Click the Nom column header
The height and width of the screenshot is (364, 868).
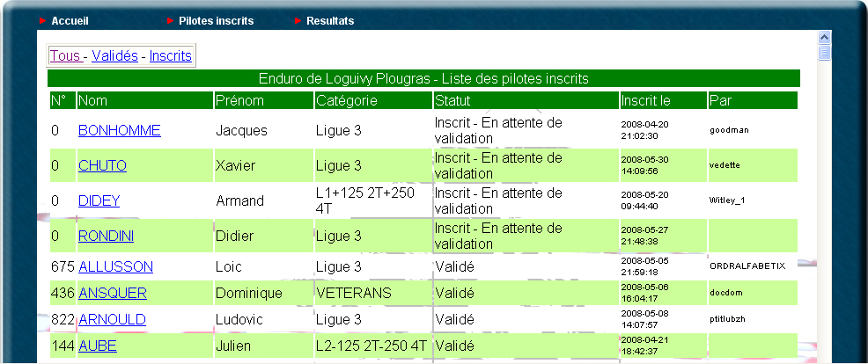coord(145,101)
